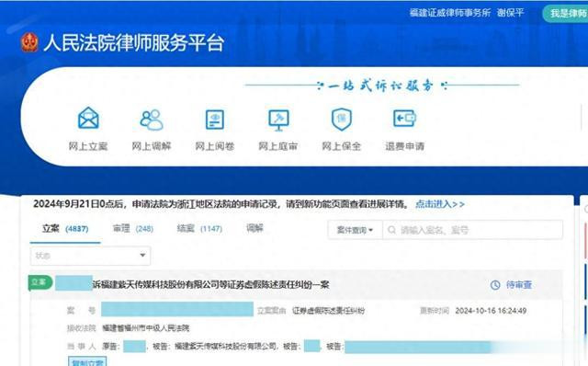
Task: Open the 退费申请 refund icon
Action: tap(404, 119)
